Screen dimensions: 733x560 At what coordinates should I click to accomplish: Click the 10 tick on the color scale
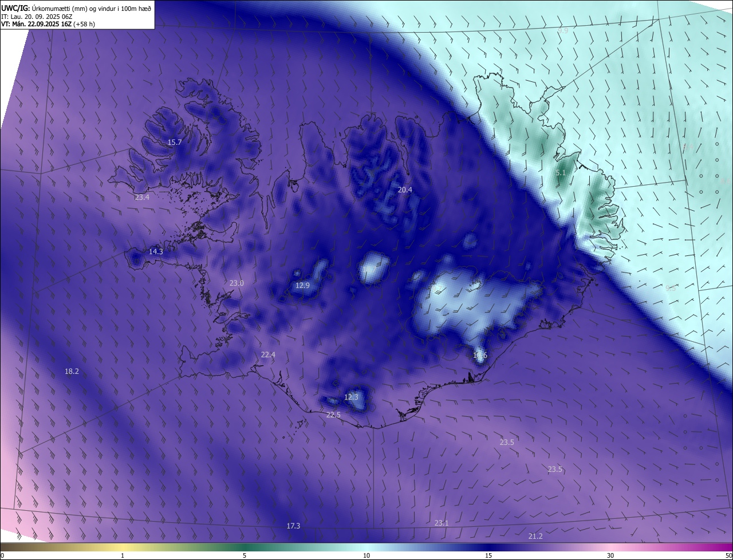pos(366,555)
